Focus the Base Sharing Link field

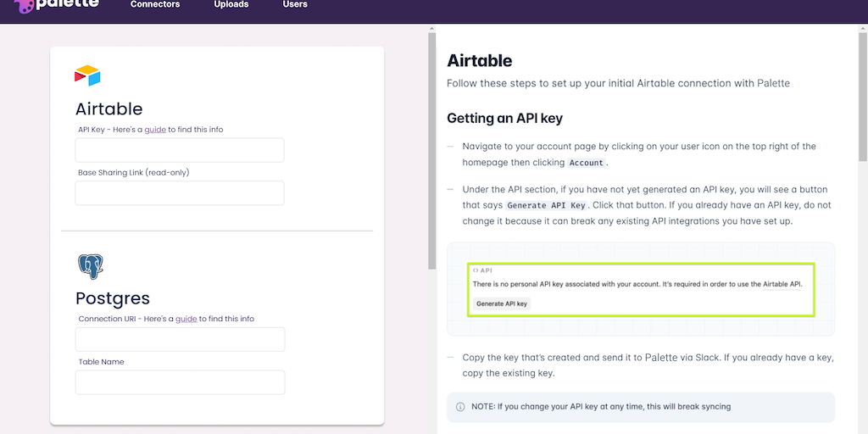pyautogui.click(x=180, y=193)
